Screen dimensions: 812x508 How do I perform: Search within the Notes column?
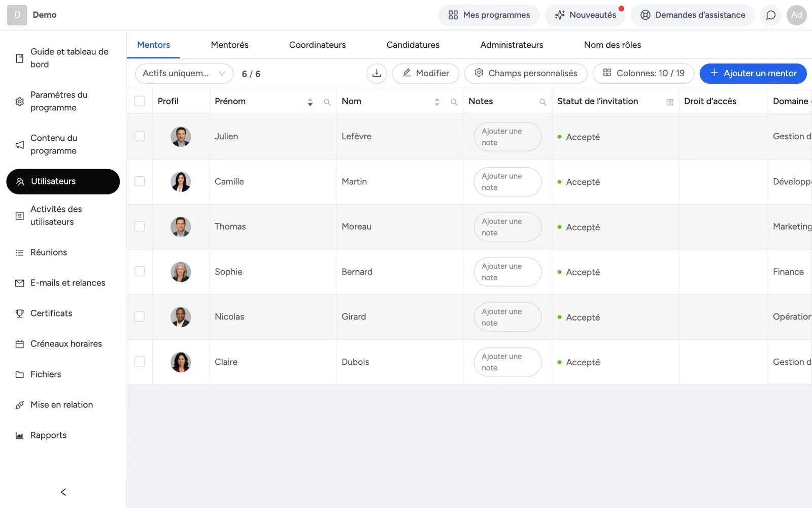pyautogui.click(x=543, y=102)
